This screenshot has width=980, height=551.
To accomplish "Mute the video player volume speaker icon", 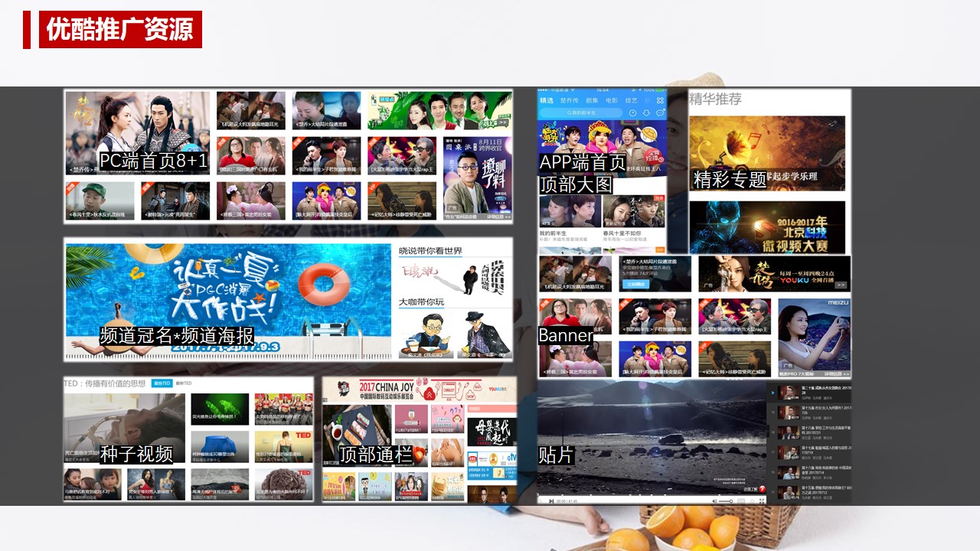I will 714,500.
